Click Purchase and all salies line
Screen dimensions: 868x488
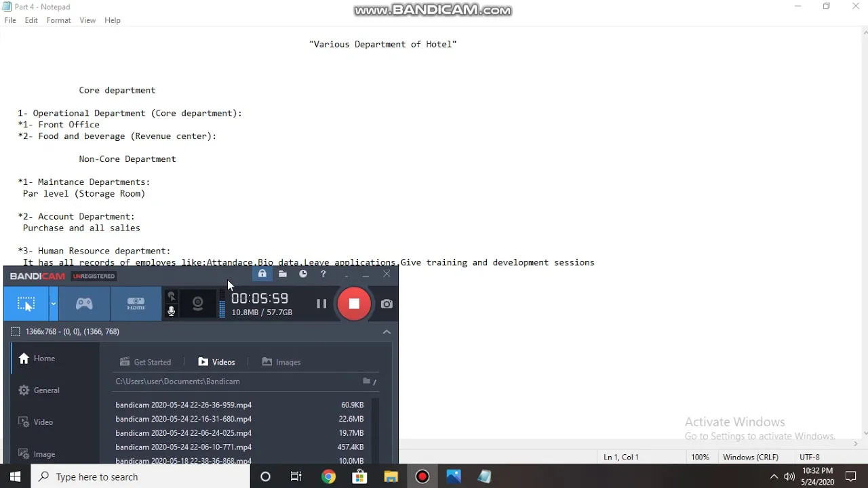(81, 228)
